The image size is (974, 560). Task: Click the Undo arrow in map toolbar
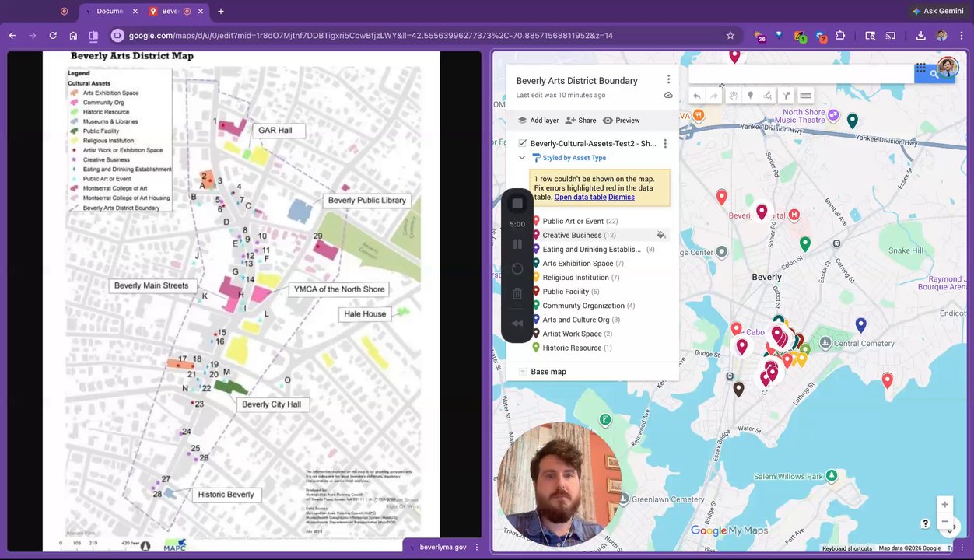pos(697,96)
